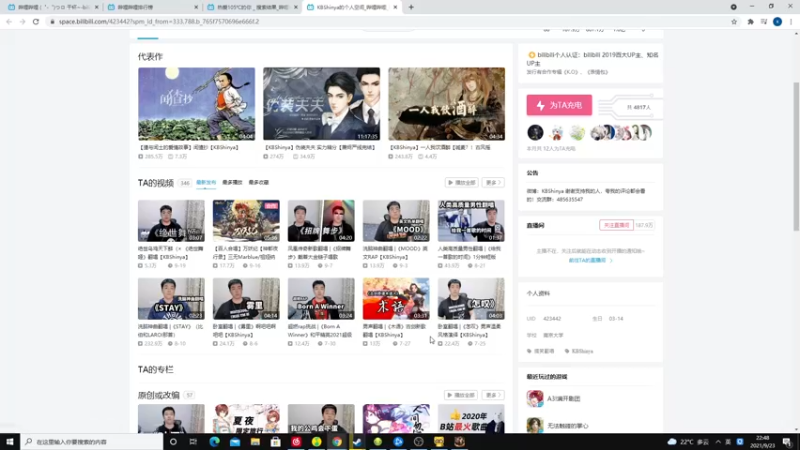The height and width of the screenshot is (450, 800).
Task: Expand hidden system tray icons chevron
Action: 718,442
